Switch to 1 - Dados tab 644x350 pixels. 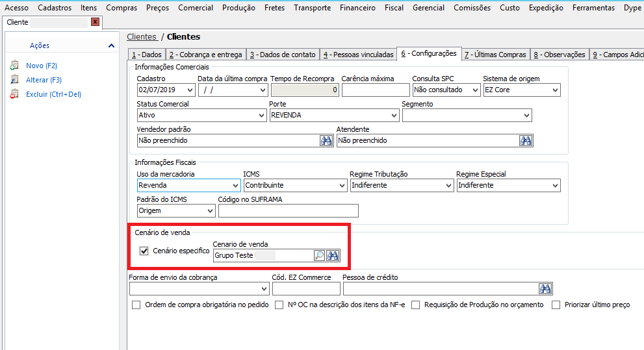[147, 55]
